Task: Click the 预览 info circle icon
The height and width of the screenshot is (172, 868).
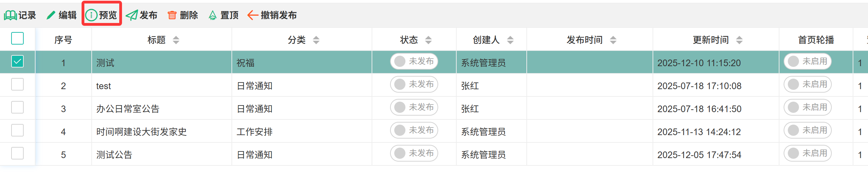Action: [x=91, y=15]
